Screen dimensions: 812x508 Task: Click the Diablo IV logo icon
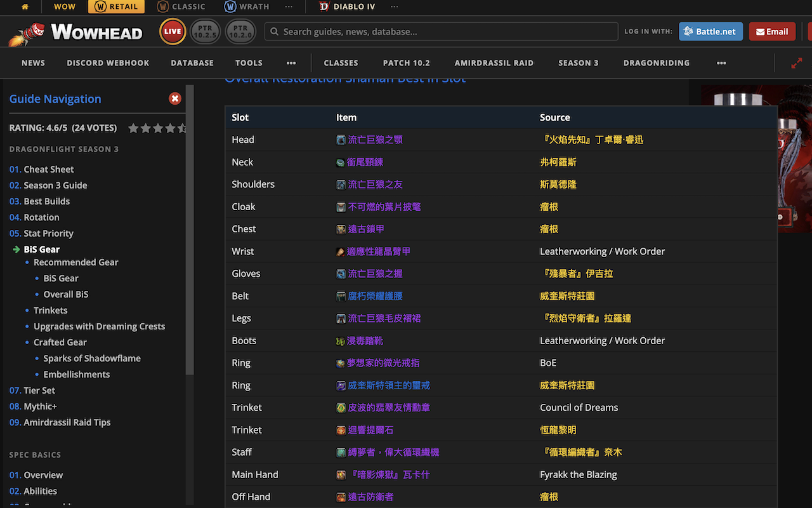[x=324, y=7]
